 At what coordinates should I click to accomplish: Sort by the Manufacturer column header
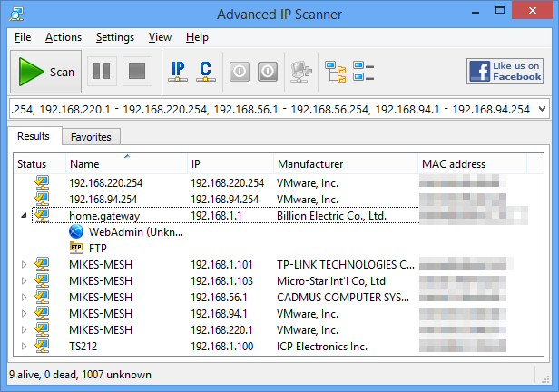[346, 164]
